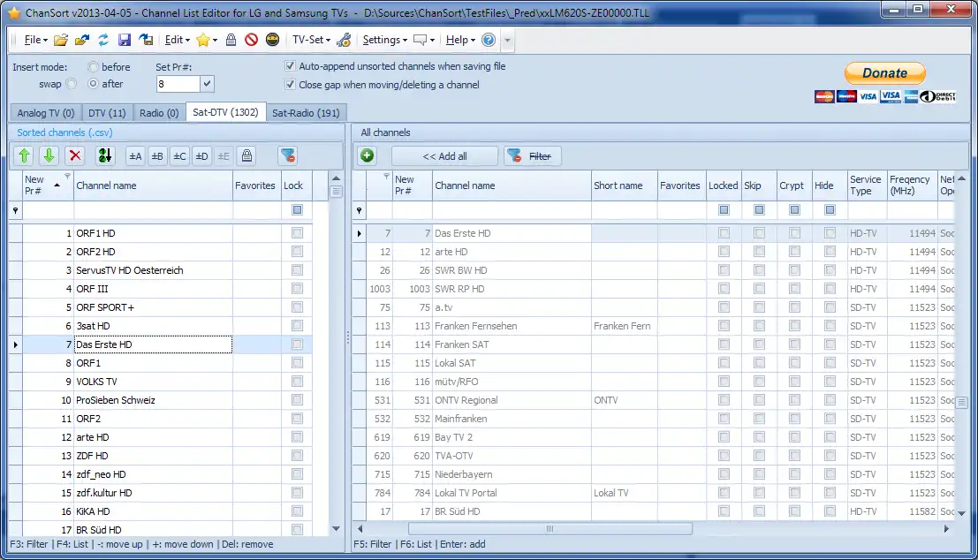
Task: Switch to the Radio (0) tab
Action: tap(159, 113)
